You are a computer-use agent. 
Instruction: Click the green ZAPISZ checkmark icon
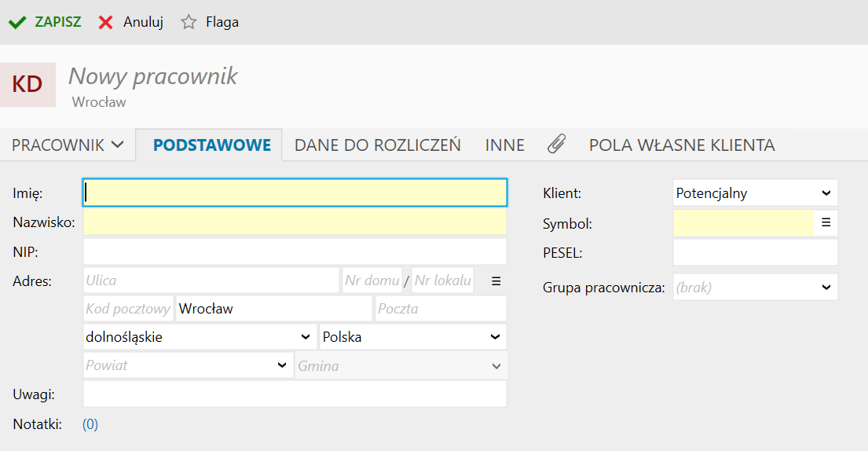[17, 23]
